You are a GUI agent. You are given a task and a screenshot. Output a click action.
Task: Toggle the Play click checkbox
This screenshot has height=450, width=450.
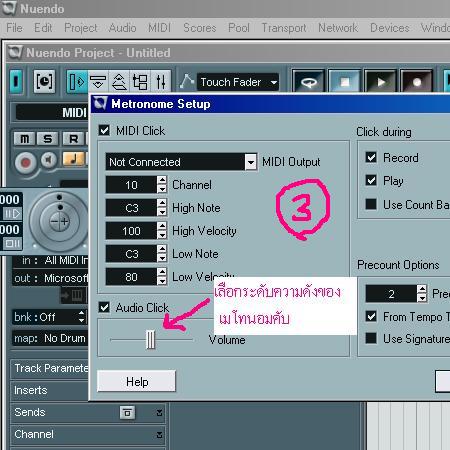point(371,180)
